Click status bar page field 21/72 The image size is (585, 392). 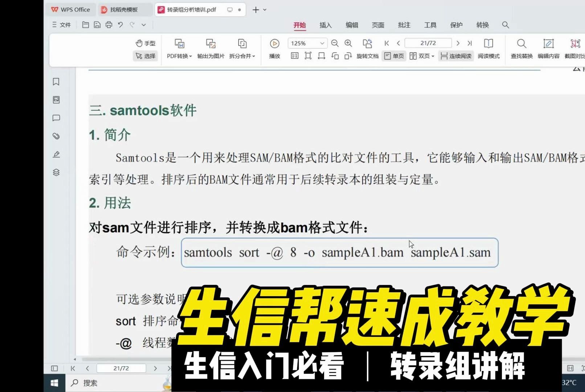point(121,368)
